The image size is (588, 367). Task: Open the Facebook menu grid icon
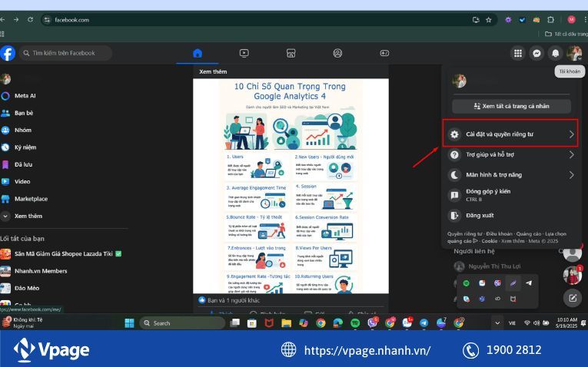518,54
